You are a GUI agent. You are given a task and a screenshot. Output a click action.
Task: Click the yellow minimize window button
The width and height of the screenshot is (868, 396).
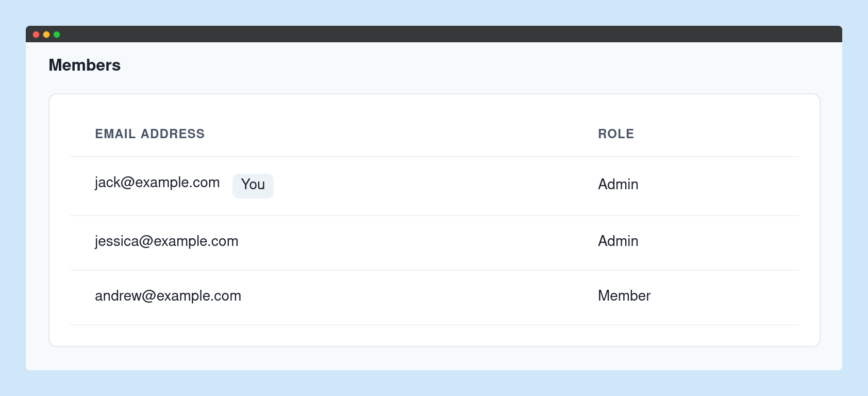pyautogui.click(x=46, y=35)
